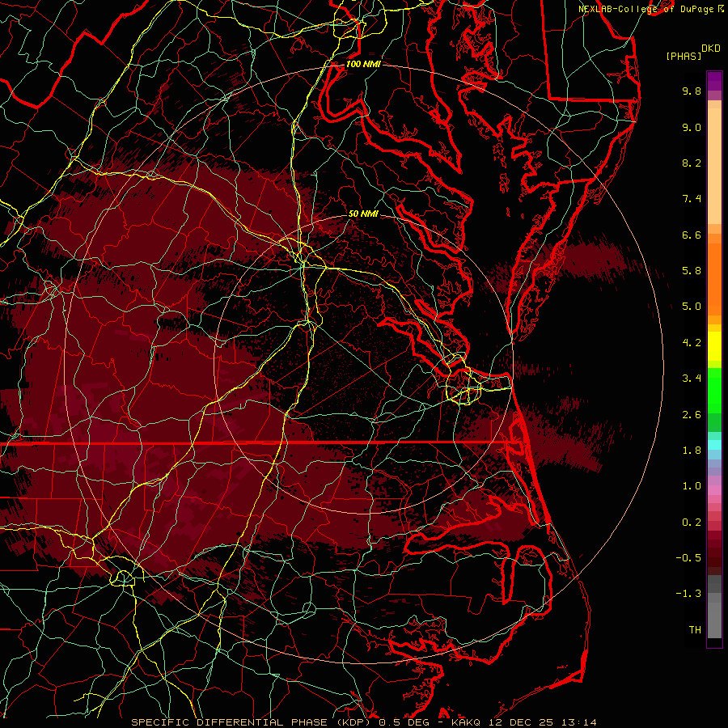This screenshot has height=728, width=728.
Task: Click the 9.8 value on the color scale
Action: [x=692, y=91]
